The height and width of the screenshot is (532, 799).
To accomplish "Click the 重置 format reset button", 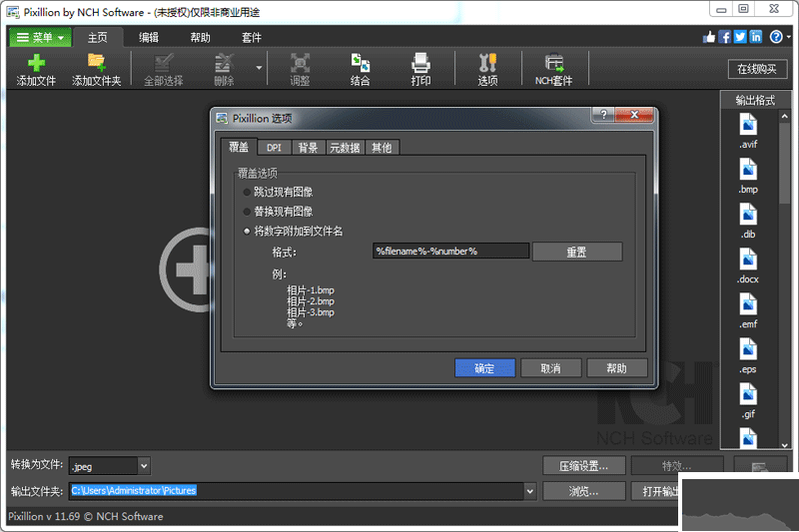I will pyautogui.click(x=577, y=252).
